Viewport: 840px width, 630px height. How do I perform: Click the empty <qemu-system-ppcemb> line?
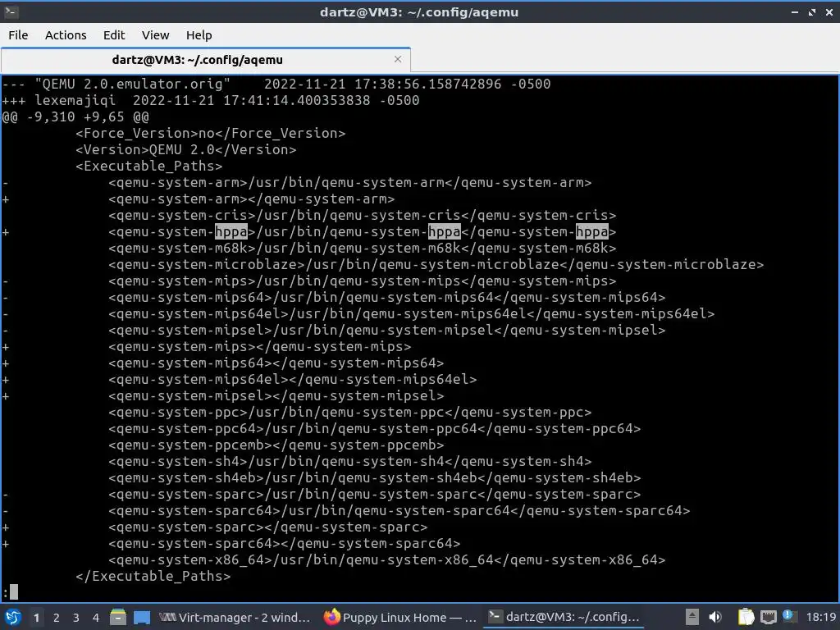pos(276,445)
